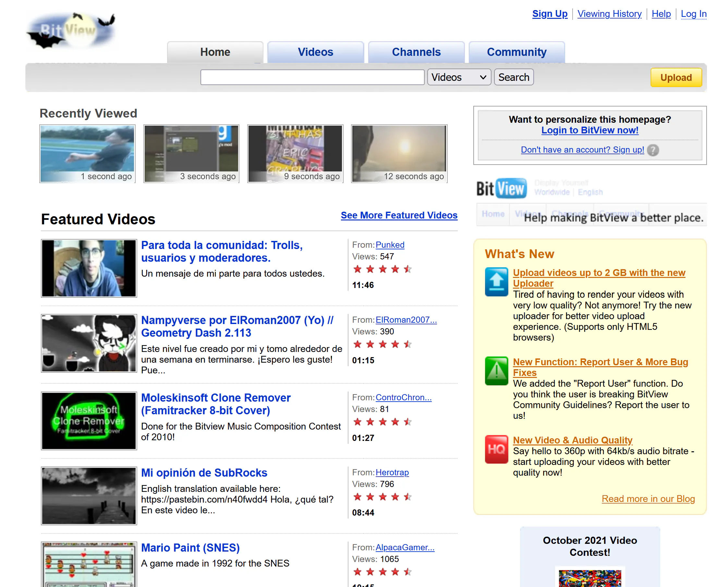The image size is (728, 587).
Task: Open the search type Videos dropdown
Action: click(x=459, y=77)
